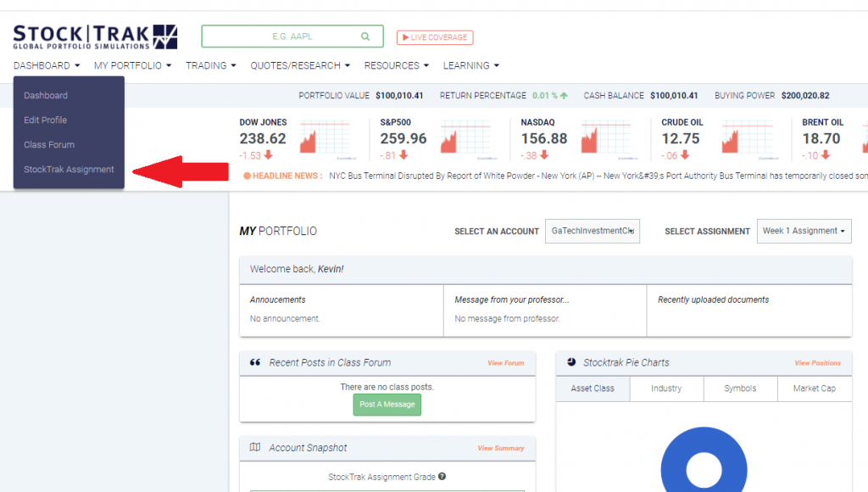
Task: Click the Nasdaq value 156.88
Action: (x=544, y=138)
